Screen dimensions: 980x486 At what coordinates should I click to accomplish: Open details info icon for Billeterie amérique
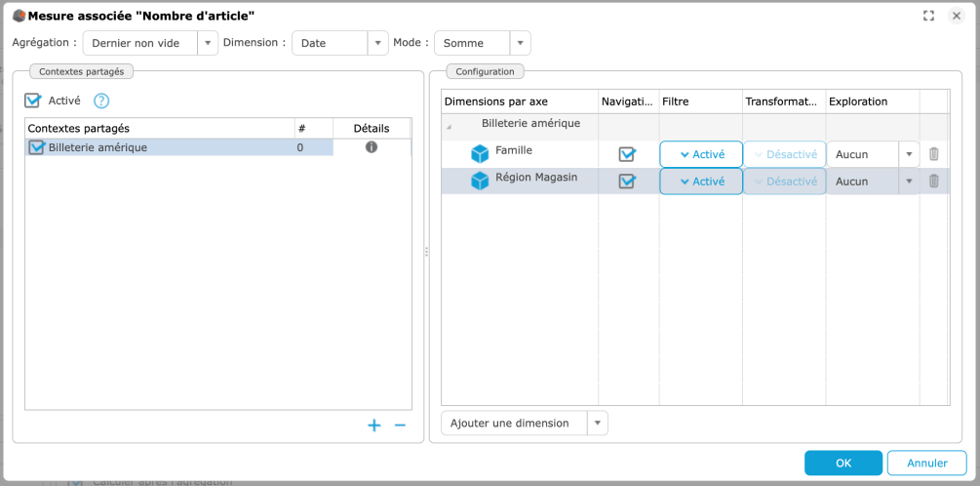coord(372,147)
